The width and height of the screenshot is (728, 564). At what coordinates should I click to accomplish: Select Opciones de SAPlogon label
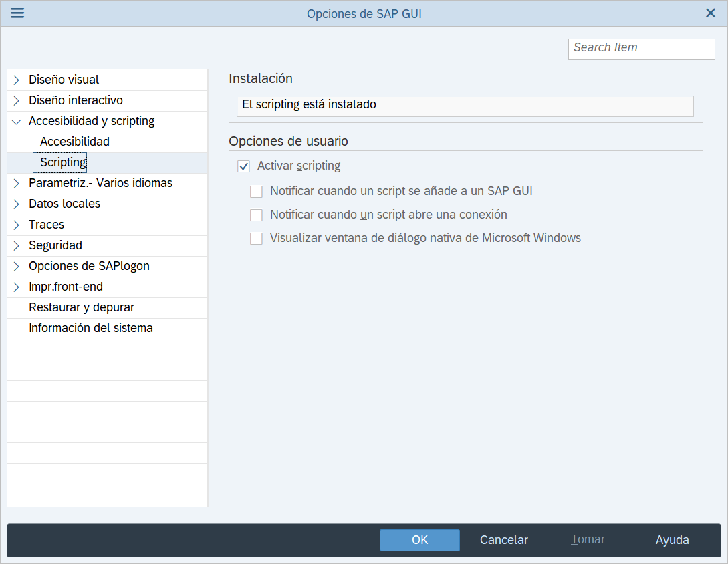[x=89, y=266]
